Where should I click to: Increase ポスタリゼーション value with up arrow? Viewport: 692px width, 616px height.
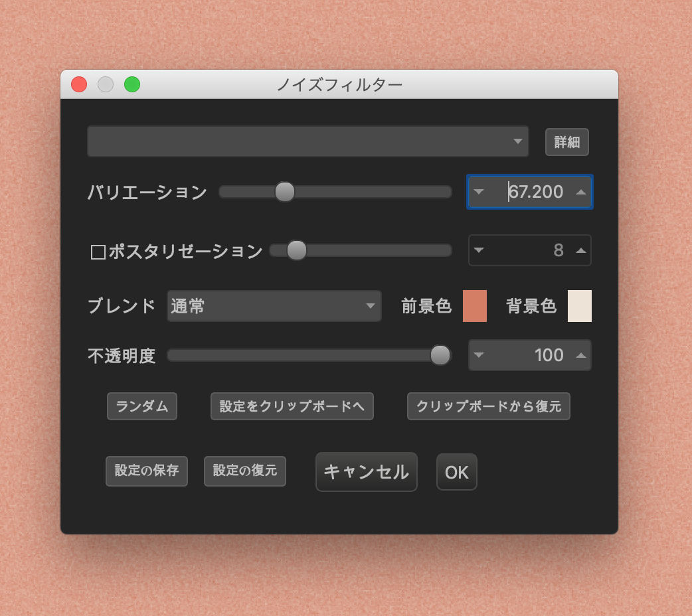pos(581,250)
